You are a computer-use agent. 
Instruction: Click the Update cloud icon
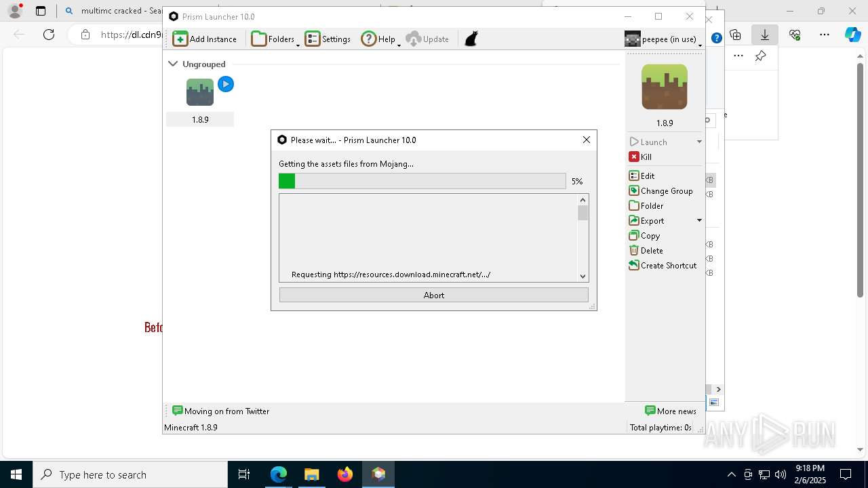pos(414,39)
